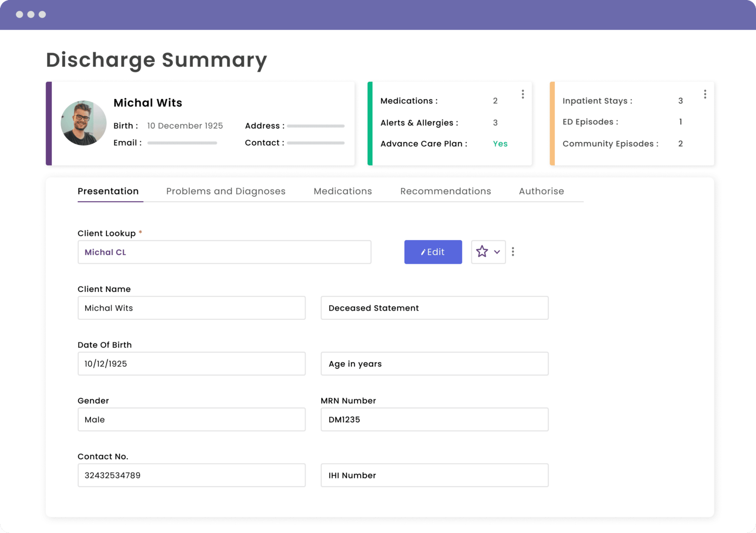This screenshot has height=533, width=756.
Task: Click the Gender field showing Male
Action: 191,419
